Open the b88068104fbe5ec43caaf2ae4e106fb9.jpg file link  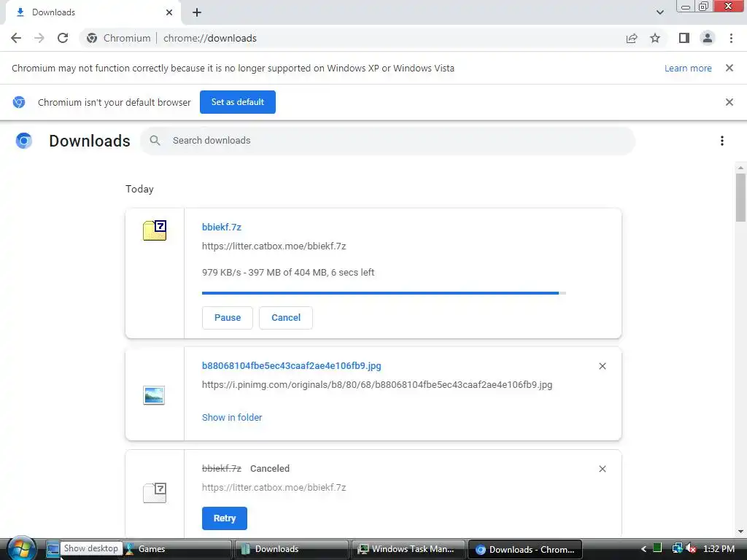[292, 366]
